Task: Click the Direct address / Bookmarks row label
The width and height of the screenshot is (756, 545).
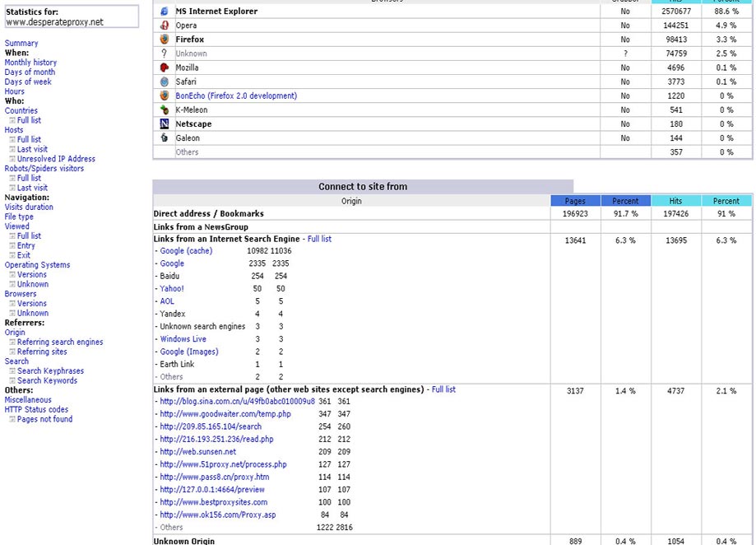Action: pos(208,214)
